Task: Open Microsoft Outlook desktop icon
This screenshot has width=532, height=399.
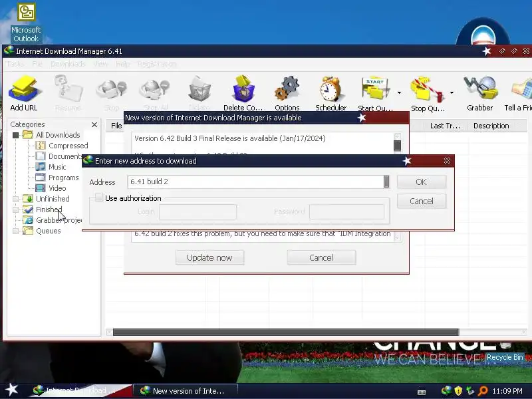Action: pyautogui.click(x=26, y=23)
